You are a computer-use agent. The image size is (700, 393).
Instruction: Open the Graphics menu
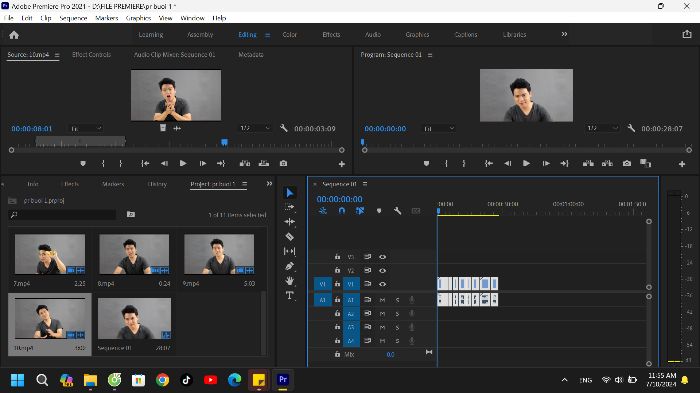[138, 18]
